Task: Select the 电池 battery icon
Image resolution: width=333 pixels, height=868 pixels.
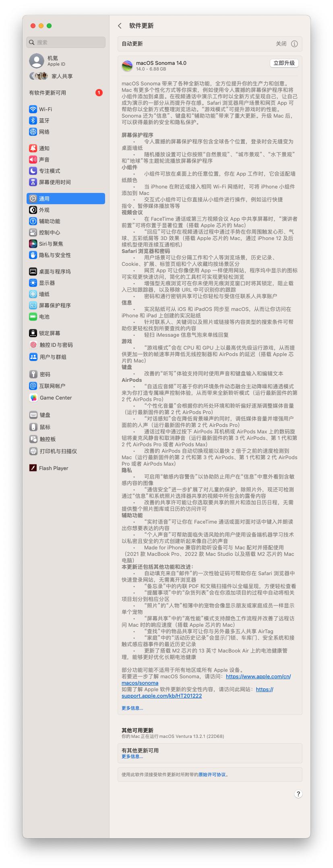Action: tap(33, 317)
